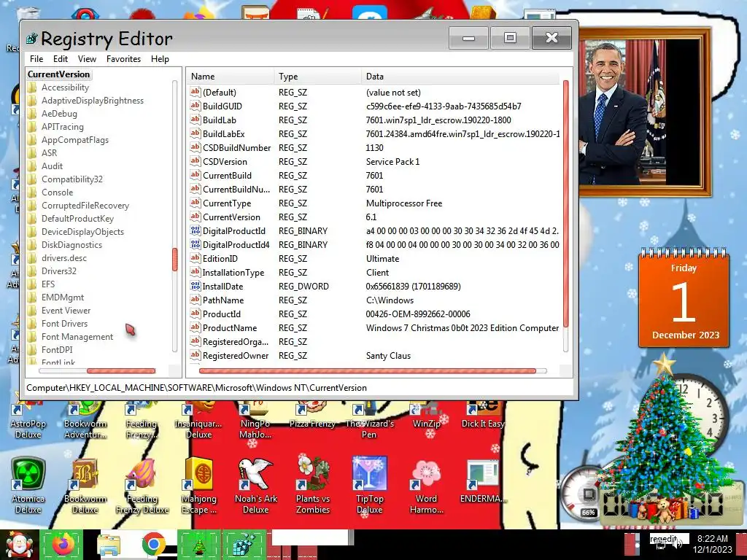Click the binary icon of DigitalProductId4 value
Screen dimensions: 747x560
click(x=195, y=244)
